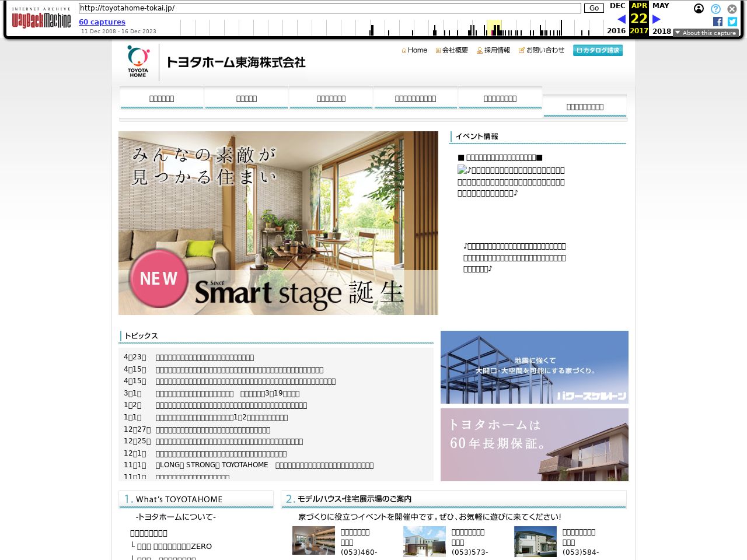
Task: Go to previous capture with left arrow
Action: (x=622, y=19)
